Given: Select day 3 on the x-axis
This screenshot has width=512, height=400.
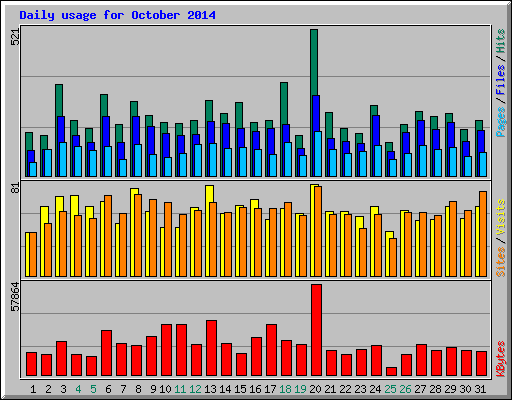Looking at the screenshot, I should [63, 389].
